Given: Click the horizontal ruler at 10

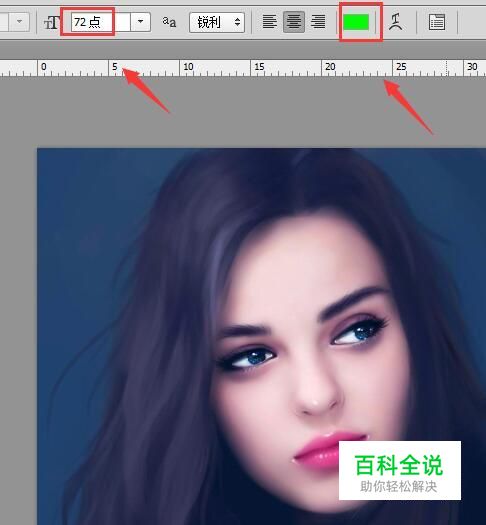Looking at the screenshot, I should click(x=188, y=67).
